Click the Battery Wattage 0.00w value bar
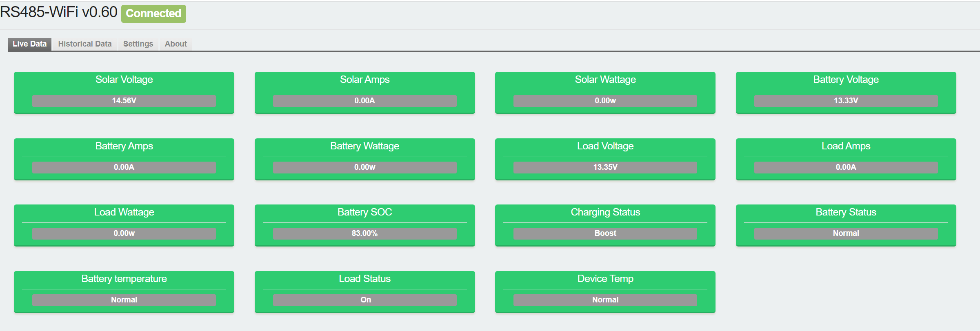 pos(365,167)
